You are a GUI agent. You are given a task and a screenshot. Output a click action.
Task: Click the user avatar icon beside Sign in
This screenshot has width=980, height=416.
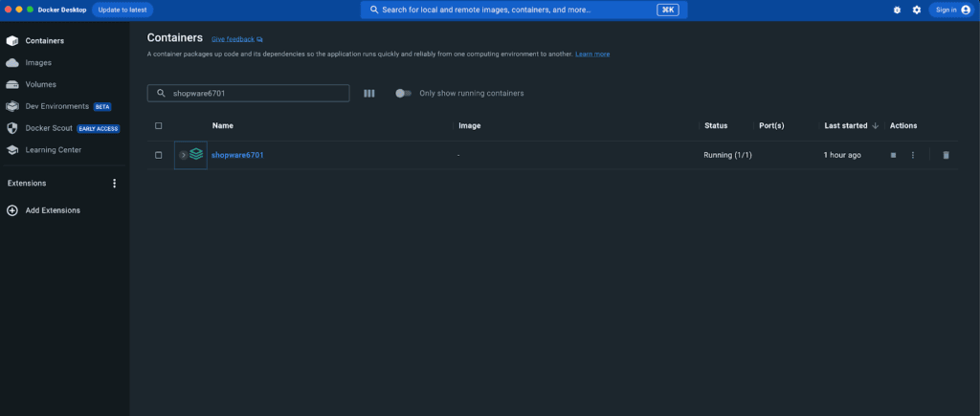tap(966, 10)
